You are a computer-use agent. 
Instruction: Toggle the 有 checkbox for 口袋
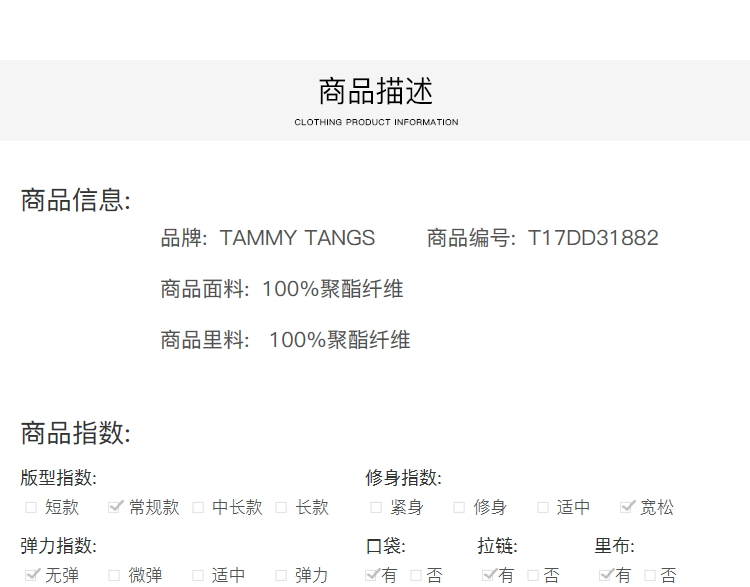click(372, 575)
